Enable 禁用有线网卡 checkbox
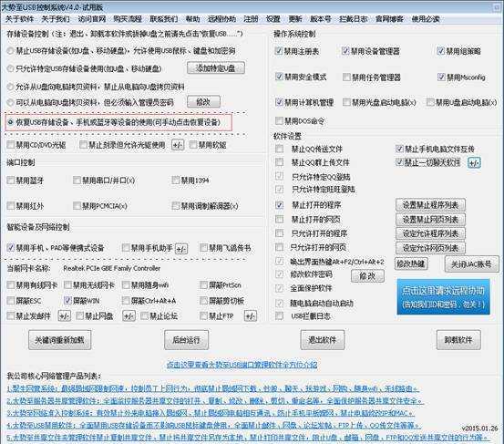This screenshot has width=504, height=444. 11,284
